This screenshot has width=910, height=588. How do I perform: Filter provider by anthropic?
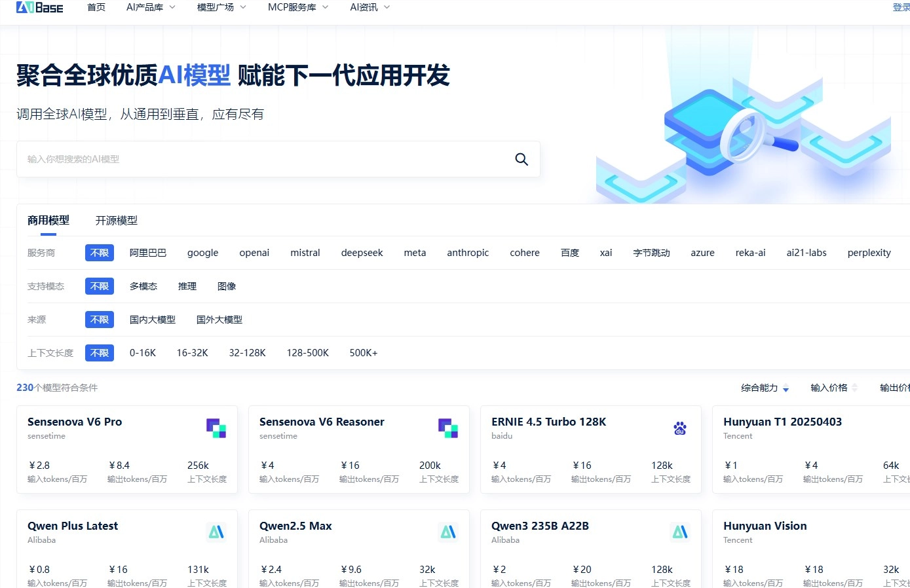468,253
